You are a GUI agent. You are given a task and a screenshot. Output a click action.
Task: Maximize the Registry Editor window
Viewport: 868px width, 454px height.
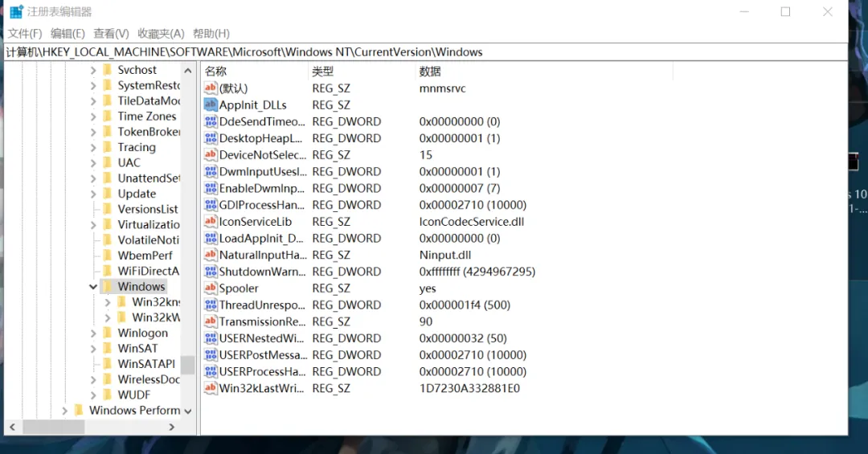tap(785, 11)
